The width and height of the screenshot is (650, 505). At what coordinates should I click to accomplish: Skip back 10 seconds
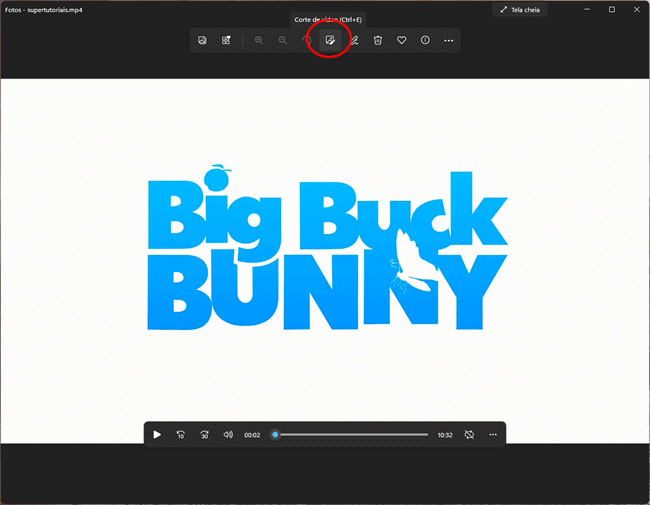[x=181, y=435]
